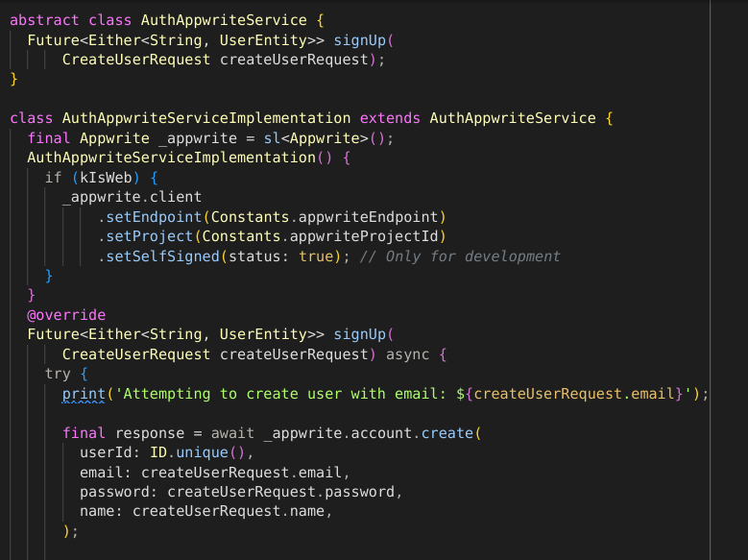Image resolution: width=748 pixels, height=560 pixels.
Task: Click 'AuthAppwriteService' in the abstract class declaration
Action: point(224,20)
